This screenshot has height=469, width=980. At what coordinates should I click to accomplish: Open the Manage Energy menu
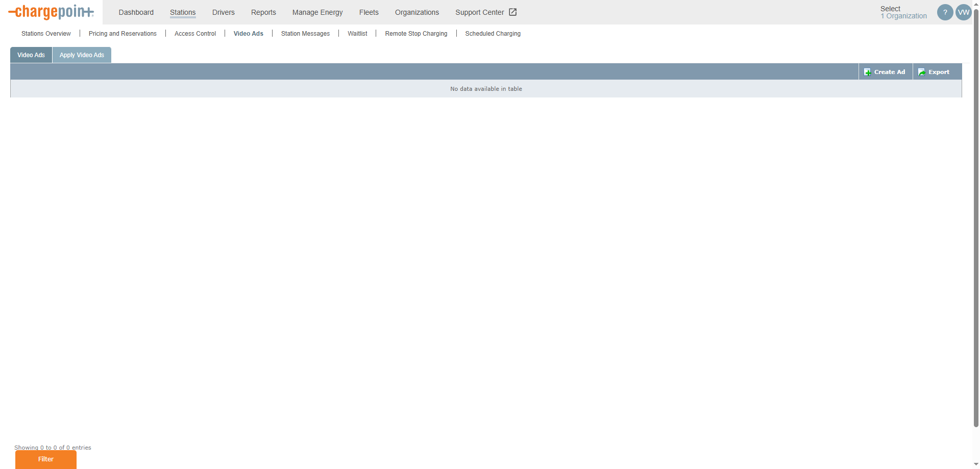pyautogui.click(x=317, y=12)
